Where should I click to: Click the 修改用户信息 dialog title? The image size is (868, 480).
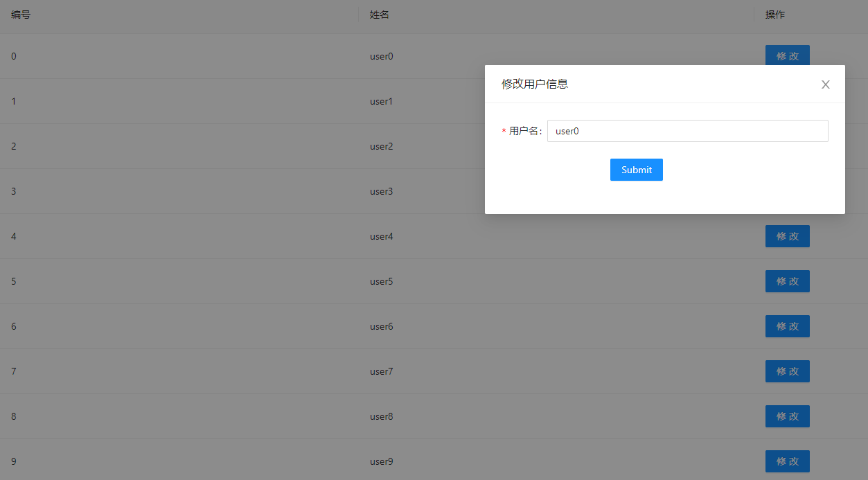(x=534, y=84)
